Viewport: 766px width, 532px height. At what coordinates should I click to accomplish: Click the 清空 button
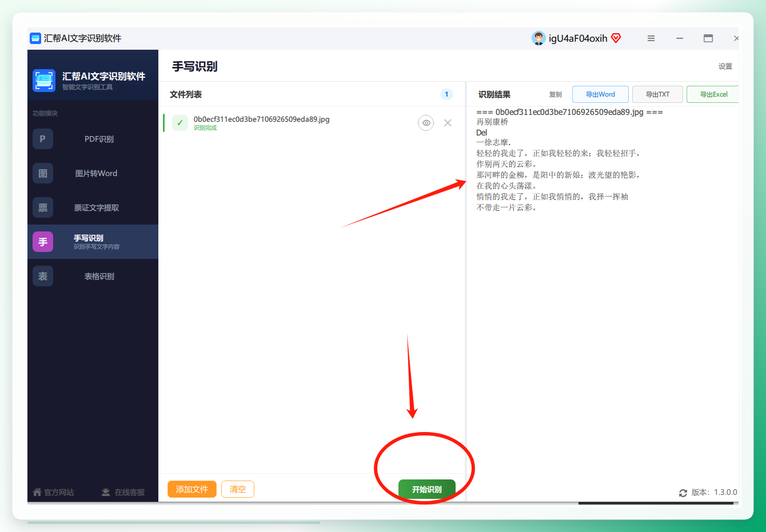[x=238, y=489]
